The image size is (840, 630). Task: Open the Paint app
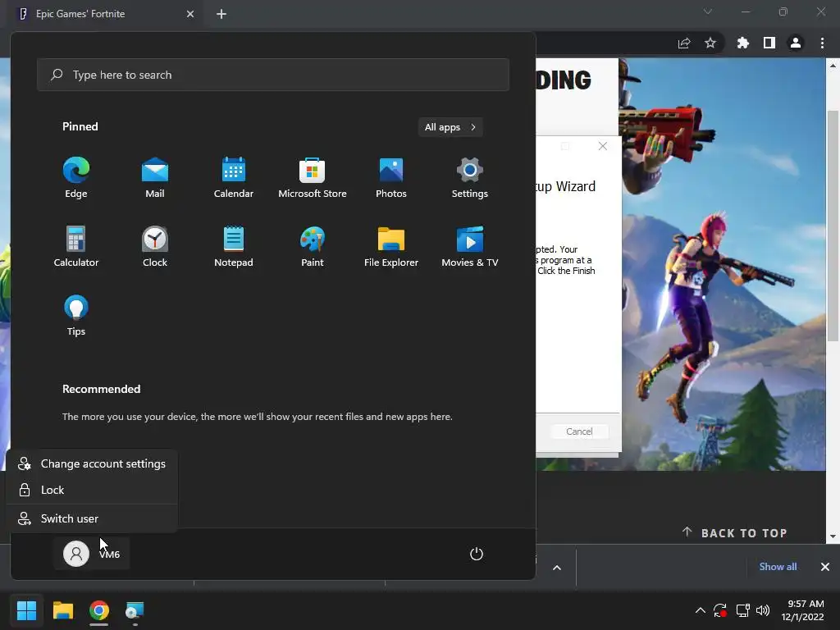(313, 246)
